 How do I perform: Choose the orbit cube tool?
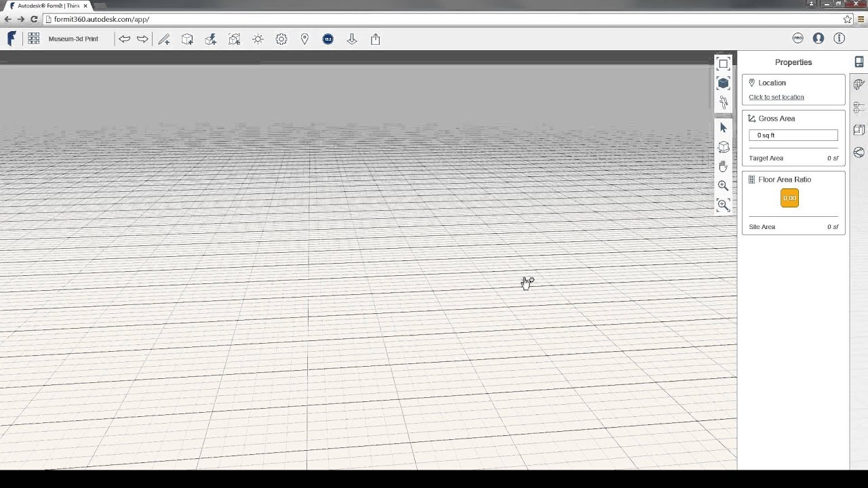724,147
